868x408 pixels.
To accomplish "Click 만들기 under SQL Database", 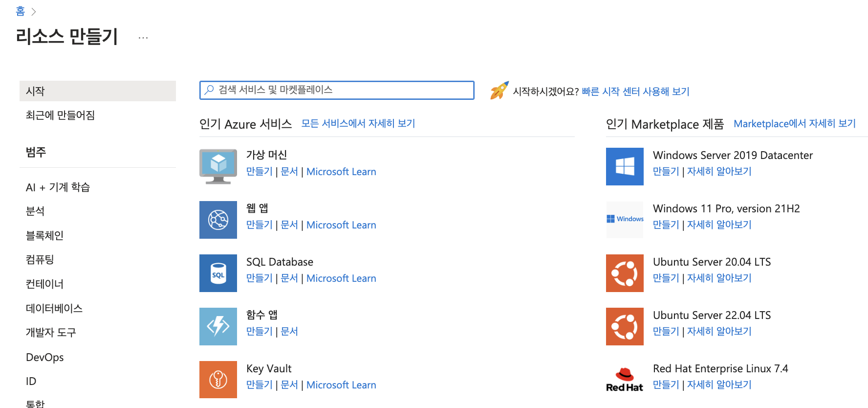I will pos(260,278).
